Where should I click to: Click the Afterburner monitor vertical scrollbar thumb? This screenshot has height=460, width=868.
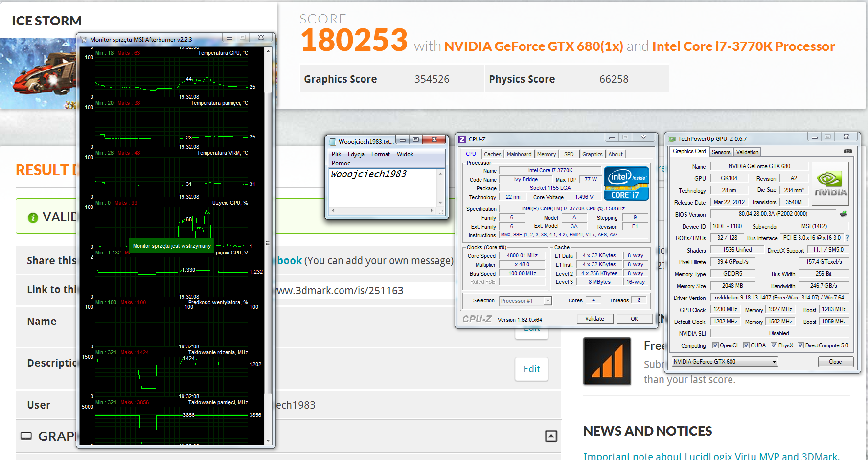coord(268,243)
